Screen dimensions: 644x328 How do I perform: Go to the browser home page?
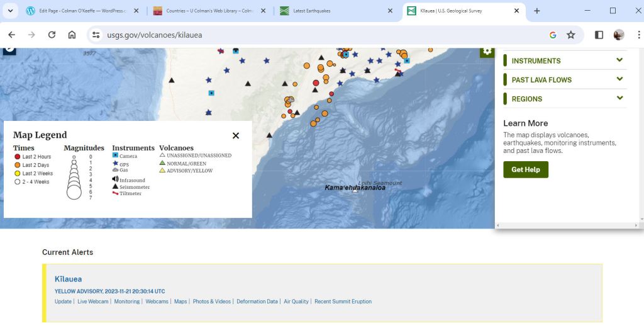click(x=72, y=35)
